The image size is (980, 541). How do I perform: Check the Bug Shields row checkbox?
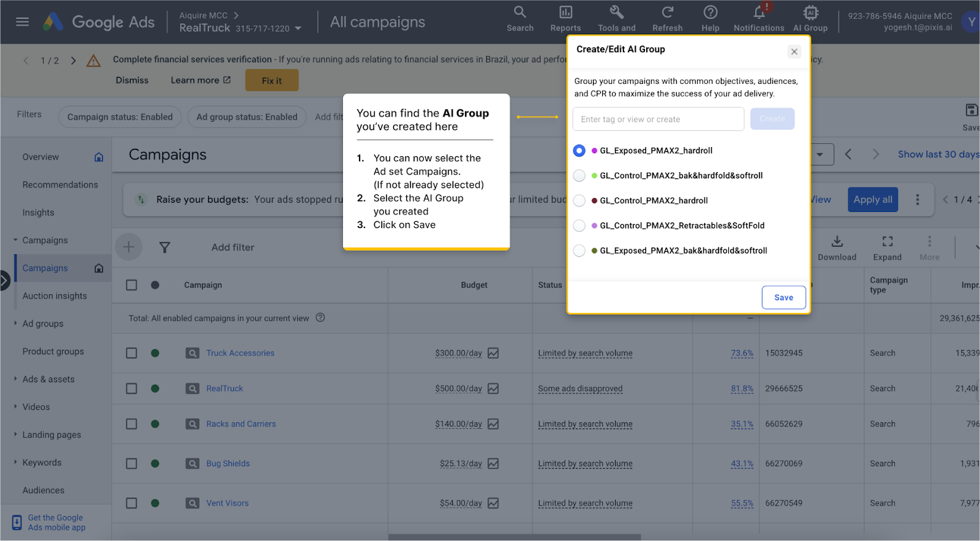131,464
